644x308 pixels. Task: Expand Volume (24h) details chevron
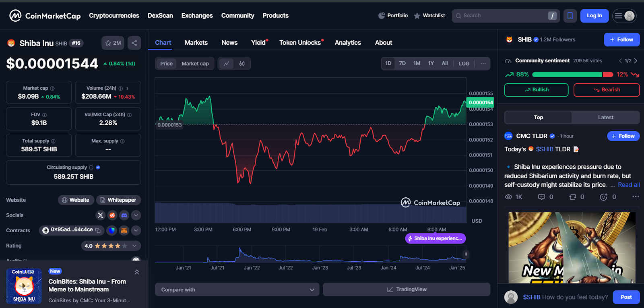127,88
